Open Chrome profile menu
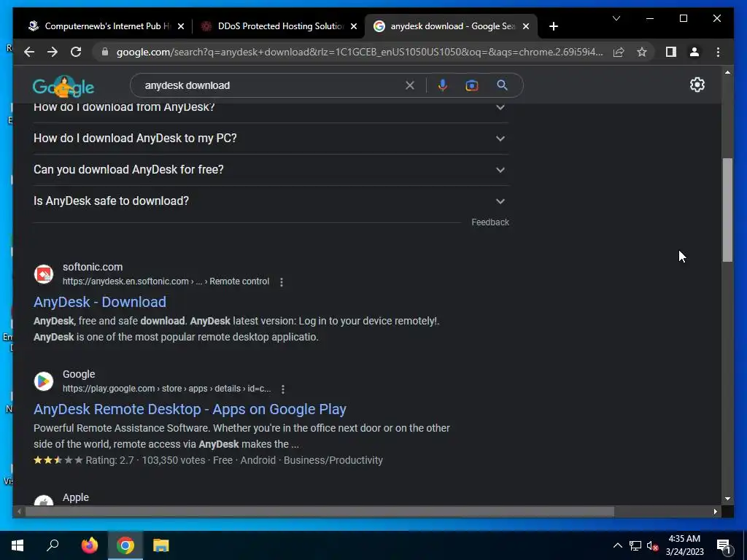 tap(694, 52)
